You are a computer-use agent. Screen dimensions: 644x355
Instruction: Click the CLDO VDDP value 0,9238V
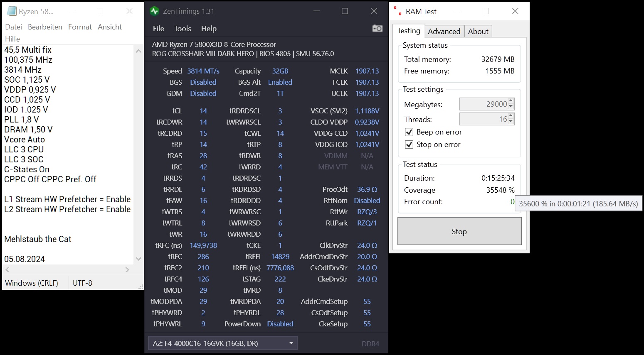point(367,122)
